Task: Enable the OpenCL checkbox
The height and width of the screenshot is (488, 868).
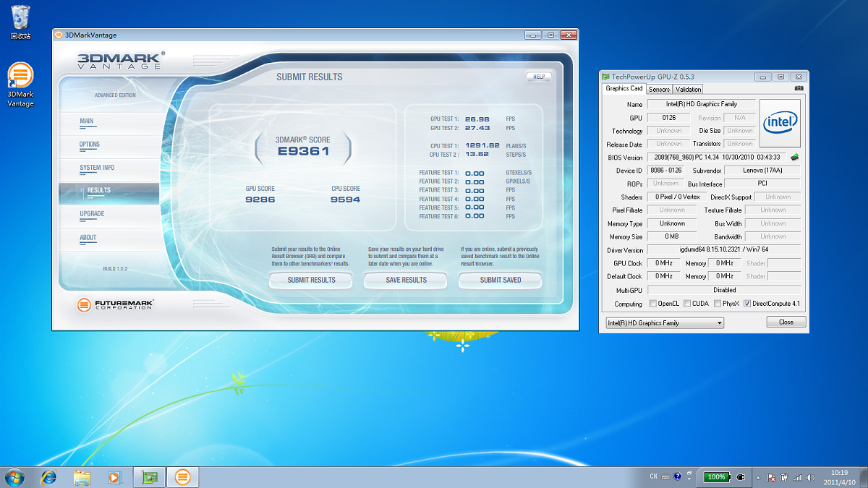Action: [654, 304]
